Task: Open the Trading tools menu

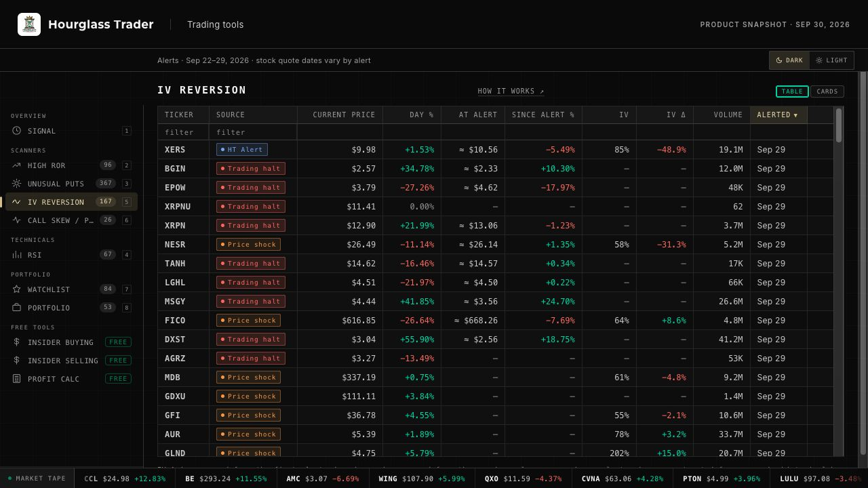Action: tap(216, 24)
